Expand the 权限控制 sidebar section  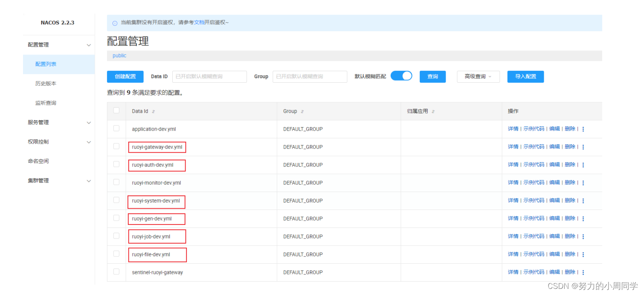89,142
